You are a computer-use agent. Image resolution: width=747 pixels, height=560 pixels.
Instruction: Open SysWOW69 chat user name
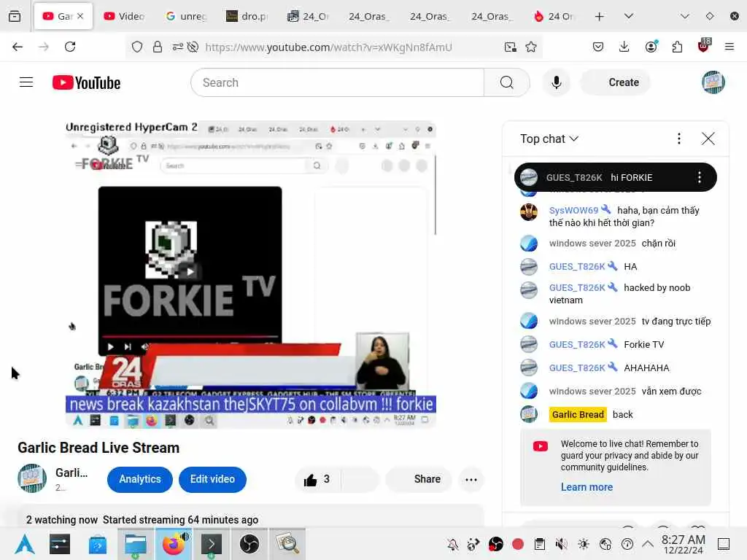(573, 211)
